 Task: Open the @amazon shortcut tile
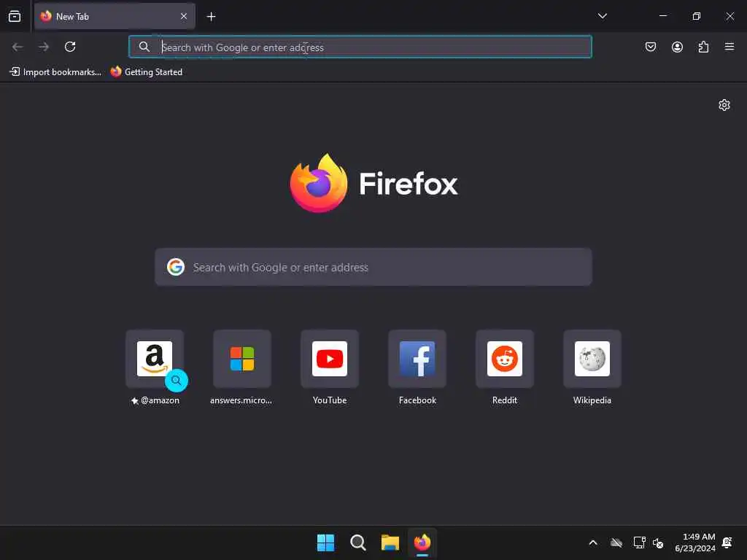coord(155,359)
